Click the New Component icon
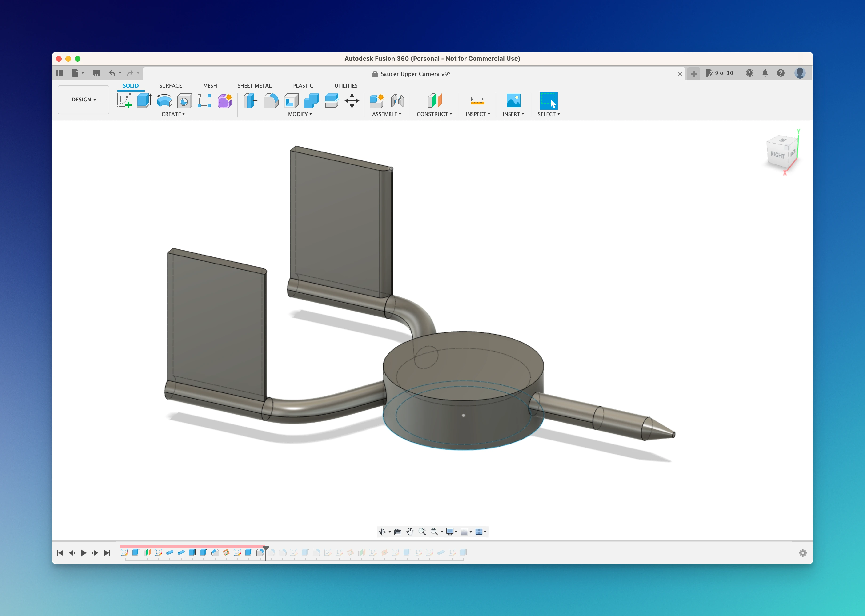Screen dimensions: 865x616 click(377, 100)
